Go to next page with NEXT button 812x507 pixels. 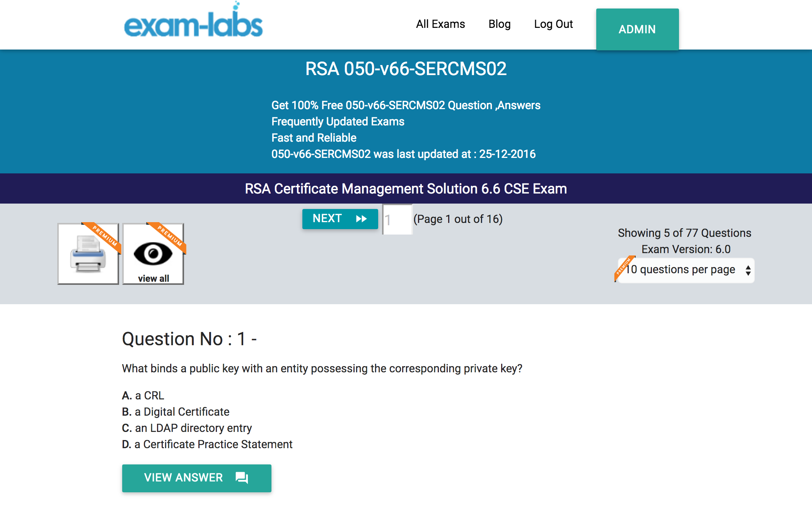click(x=340, y=219)
